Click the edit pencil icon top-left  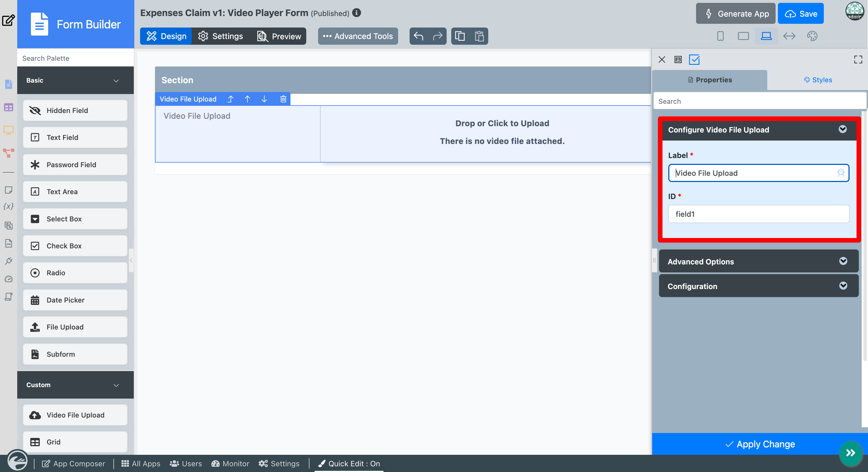pos(8,20)
